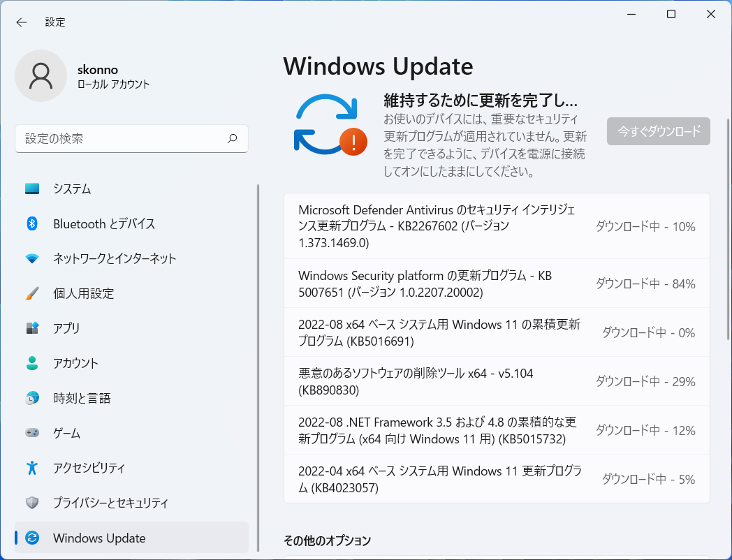Click the ダウンロード中 - 5% status
The height and width of the screenshot is (560, 732).
click(648, 479)
